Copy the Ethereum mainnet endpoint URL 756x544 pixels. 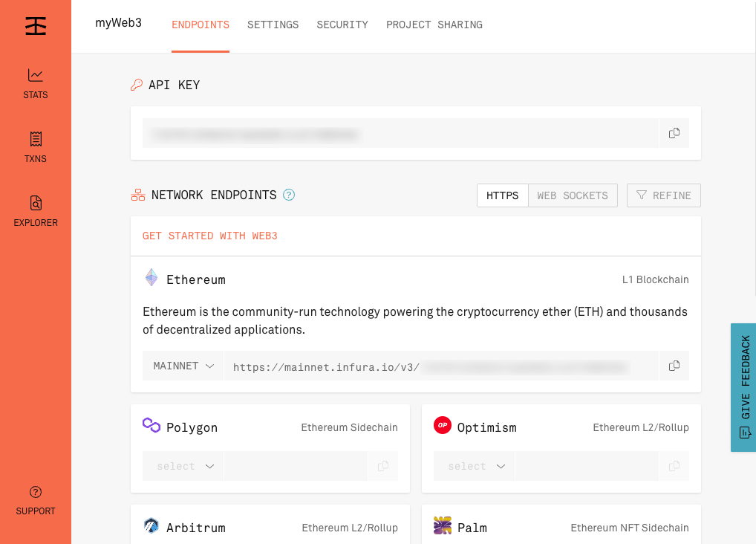coord(674,366)
